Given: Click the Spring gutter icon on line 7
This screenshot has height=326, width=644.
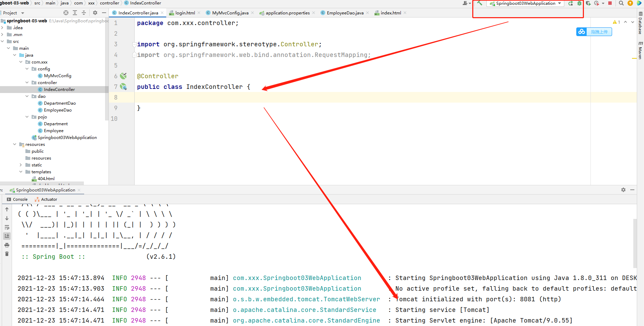Looking at the screenshot, I should (x=123, y=86).
